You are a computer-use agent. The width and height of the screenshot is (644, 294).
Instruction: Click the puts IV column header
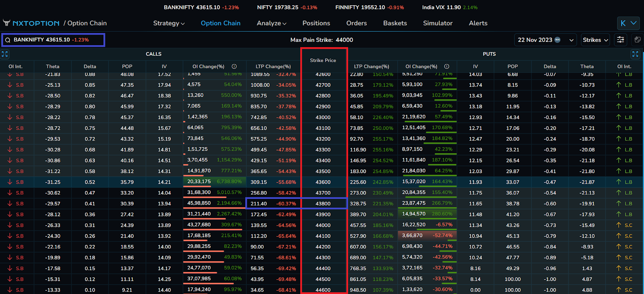point(475,66)
